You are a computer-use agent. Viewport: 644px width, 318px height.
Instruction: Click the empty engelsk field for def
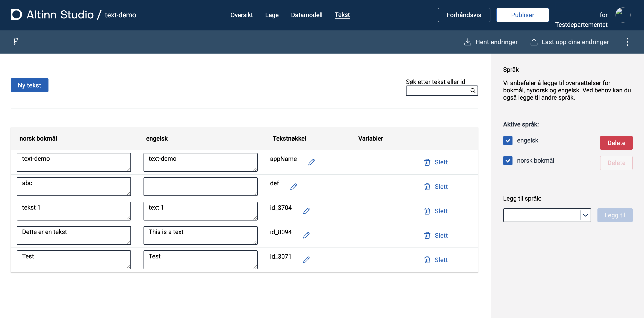[x=200, y=187]
